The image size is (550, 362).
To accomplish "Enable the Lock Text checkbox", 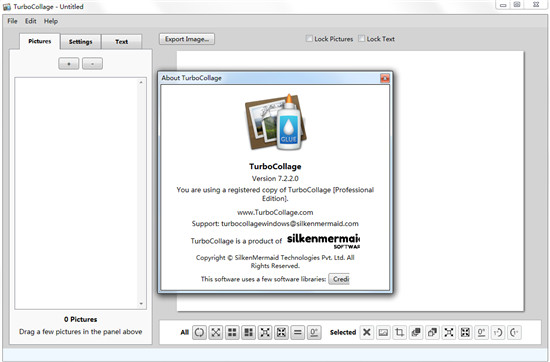I will click(x=361, y=39).
